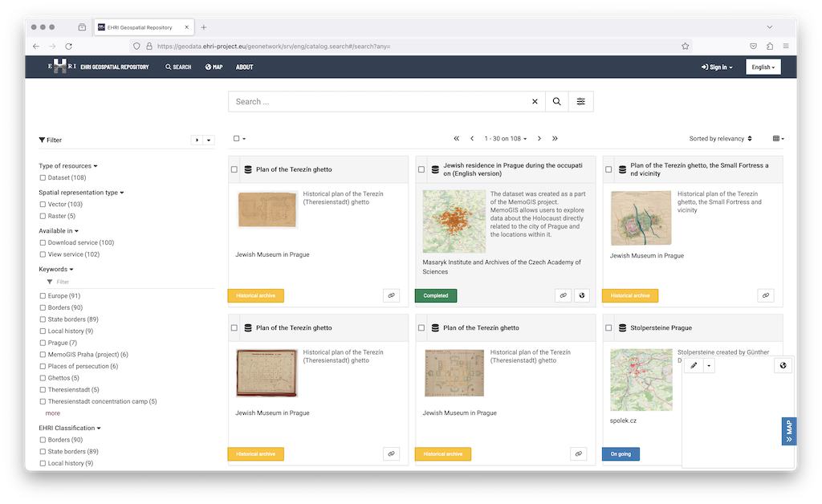Image resolution: width=822 pixels, height=504 pixels.
Task: Open Jewish residence in Prague record title
Action: point(513,169)
